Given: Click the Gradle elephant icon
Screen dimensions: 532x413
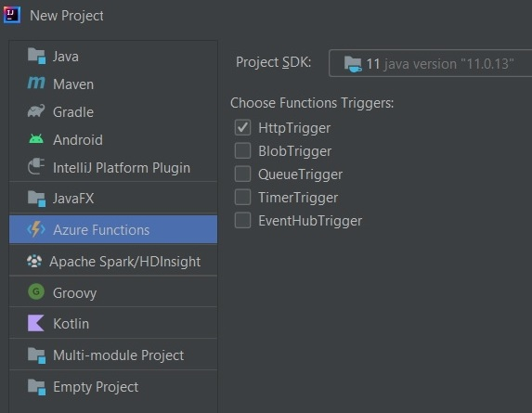Looking at the screenshot, I should [x=36, y=111].
